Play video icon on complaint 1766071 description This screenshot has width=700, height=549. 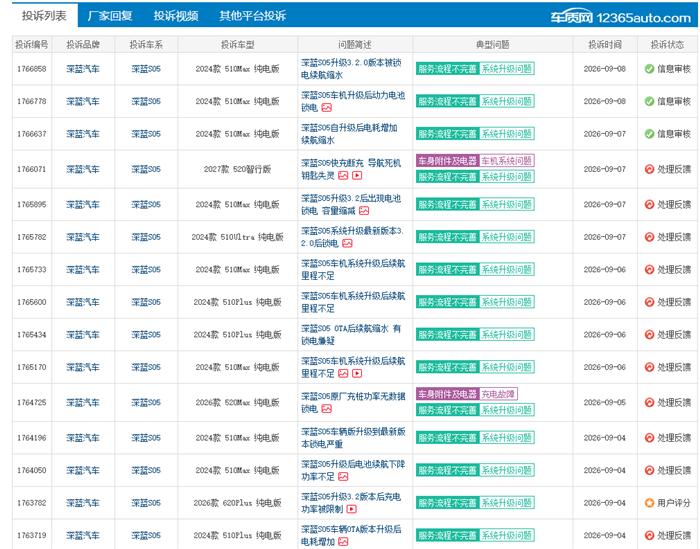click(x=357, y=175)
